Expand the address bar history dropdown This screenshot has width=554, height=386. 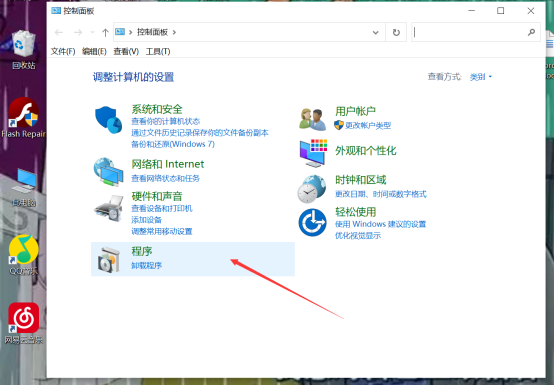(375, 32)
